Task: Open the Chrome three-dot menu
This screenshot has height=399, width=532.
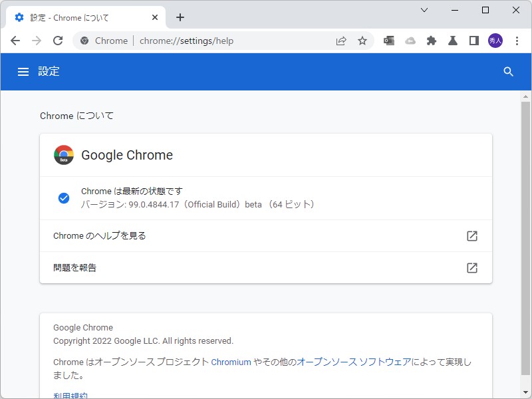Action: [x=518, y=41]
